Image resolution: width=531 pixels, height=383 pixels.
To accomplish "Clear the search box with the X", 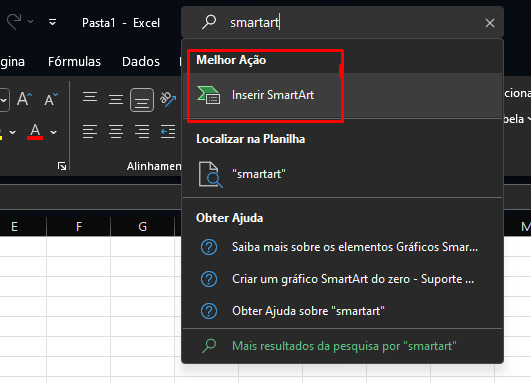I will 490,23.
